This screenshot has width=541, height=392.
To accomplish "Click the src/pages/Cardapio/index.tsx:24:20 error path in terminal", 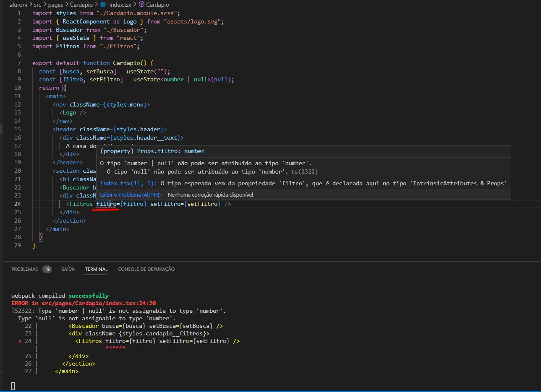I will coord(99,303).
